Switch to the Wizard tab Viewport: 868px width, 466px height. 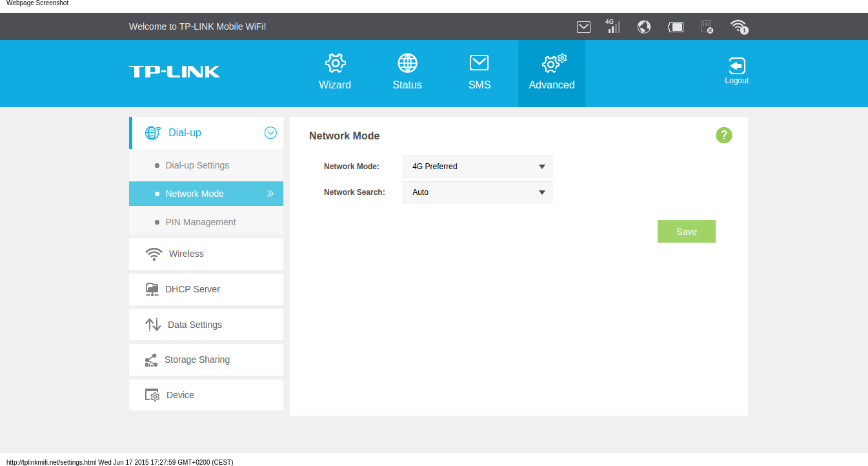pos(335,72)
